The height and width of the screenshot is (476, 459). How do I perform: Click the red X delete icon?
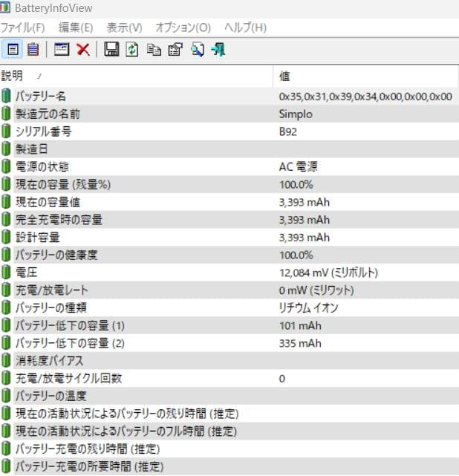coord(83,50)
